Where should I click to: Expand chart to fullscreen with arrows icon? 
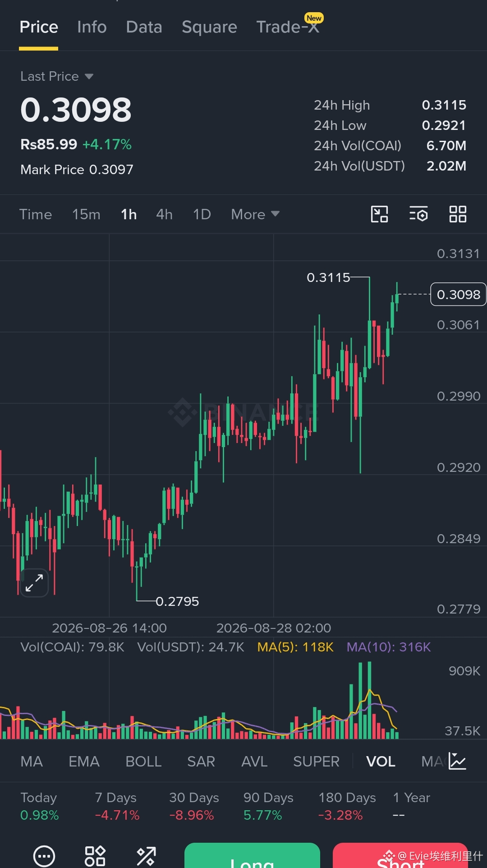pos(34,582)
